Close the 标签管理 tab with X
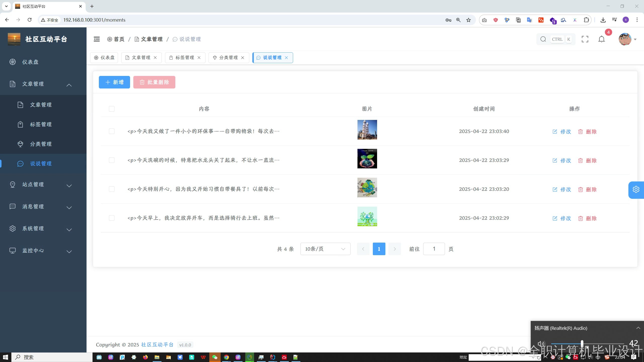Viewport: 644px width, 362px height. point(199,58)
